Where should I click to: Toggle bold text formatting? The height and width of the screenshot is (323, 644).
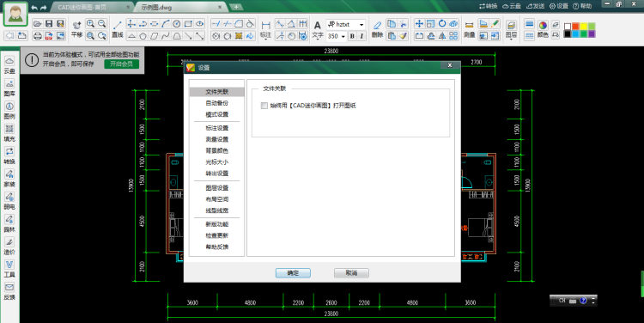pos(352,36)
